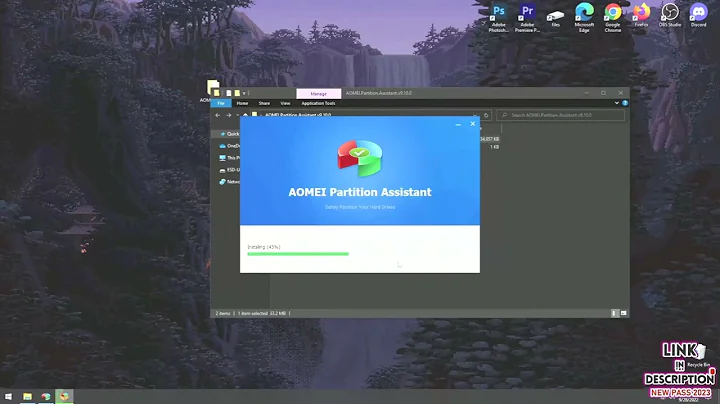Click the 'AOMEI Partition Assistant' title text
The image size is (720, 404).
pyautogui.click(x=360, y=192)
